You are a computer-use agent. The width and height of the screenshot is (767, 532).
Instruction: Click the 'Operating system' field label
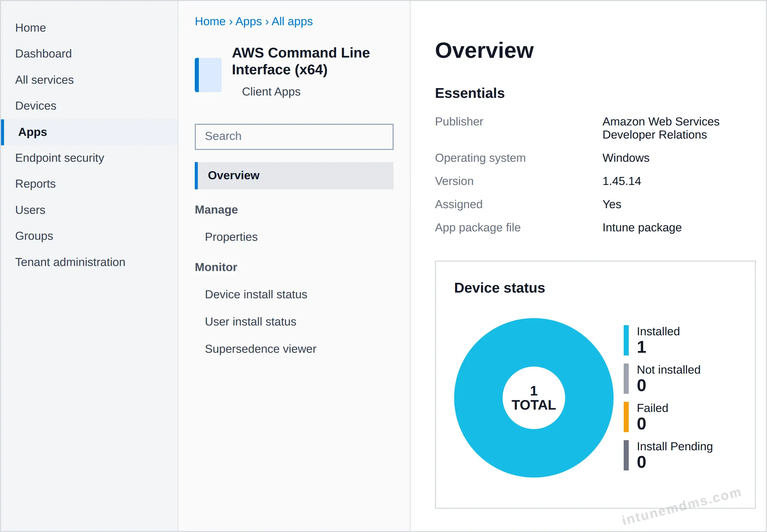click(480, 158)
